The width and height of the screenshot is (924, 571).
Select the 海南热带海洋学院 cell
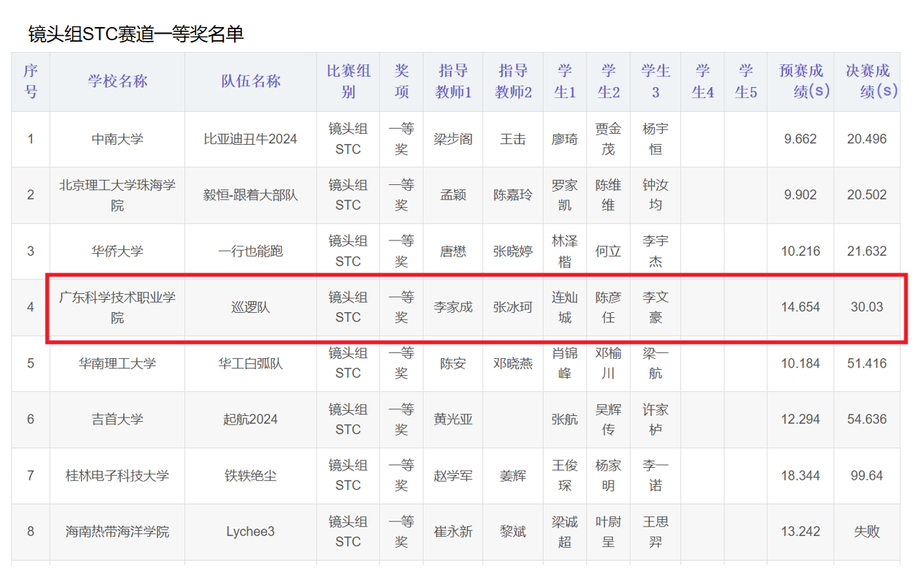point(118,532)
